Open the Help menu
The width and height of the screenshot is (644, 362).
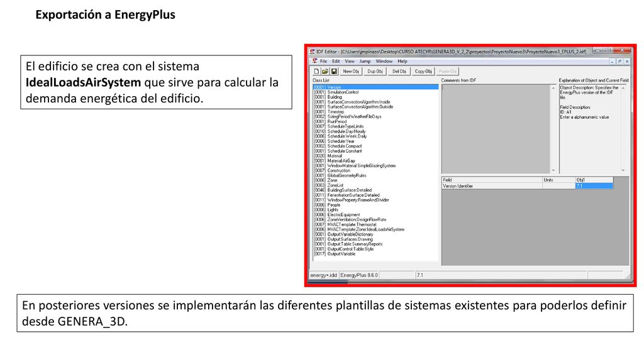pos(402,61)
